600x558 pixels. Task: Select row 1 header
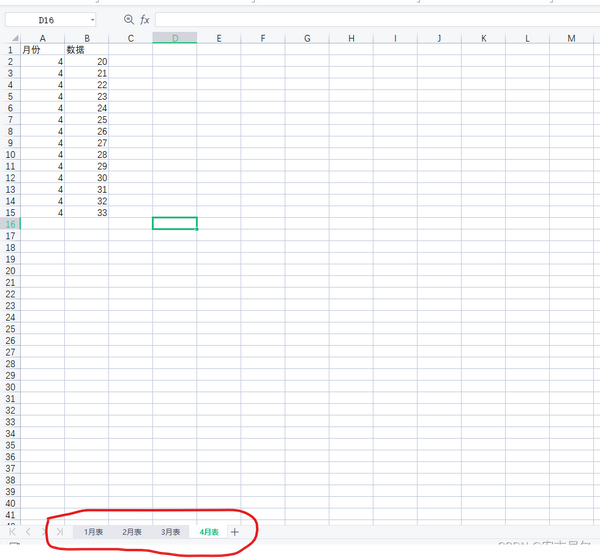[x=10, y=50]
